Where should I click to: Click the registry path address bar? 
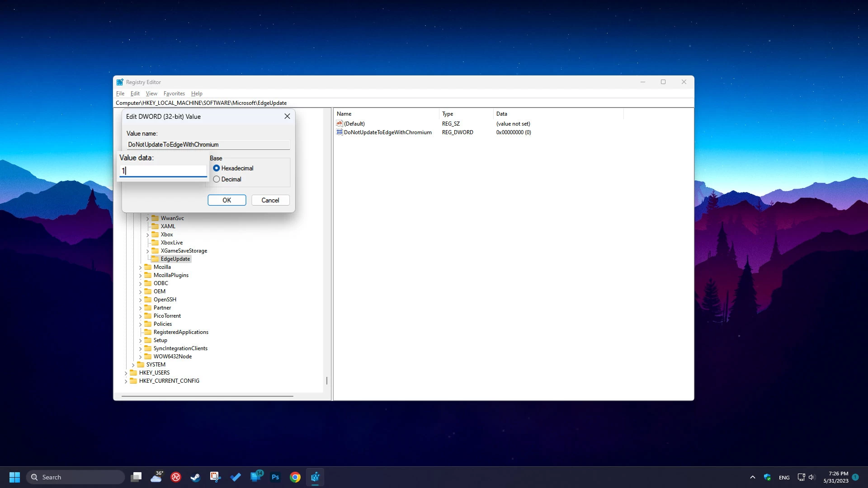(x=404, y=103)
